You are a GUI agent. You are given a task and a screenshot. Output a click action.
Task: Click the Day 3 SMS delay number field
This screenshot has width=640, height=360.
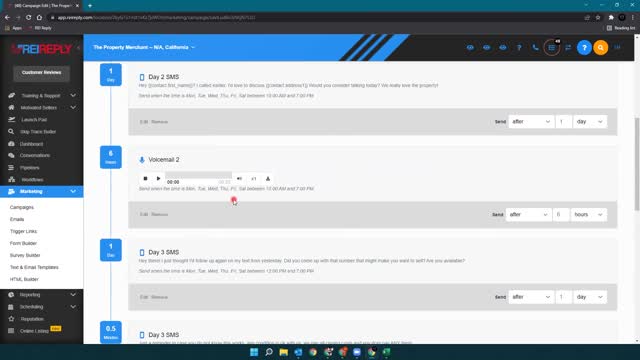pyautogui.click(x=563, y=297)
